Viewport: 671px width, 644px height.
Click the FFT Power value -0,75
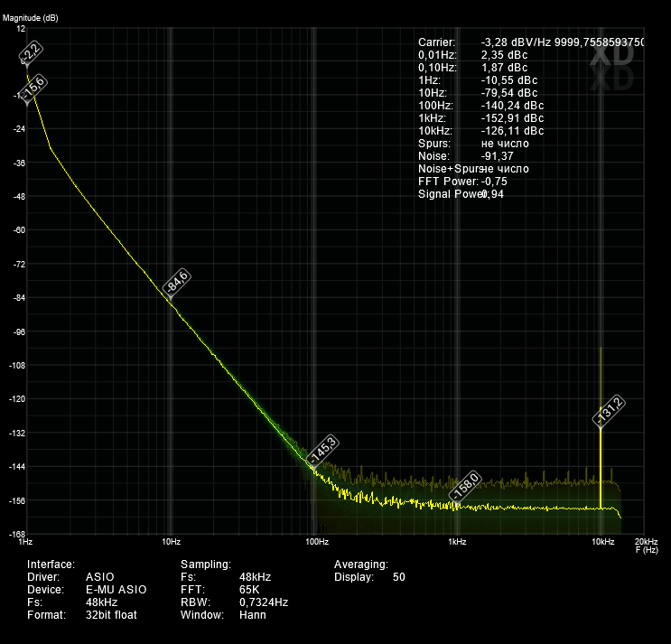494,181
